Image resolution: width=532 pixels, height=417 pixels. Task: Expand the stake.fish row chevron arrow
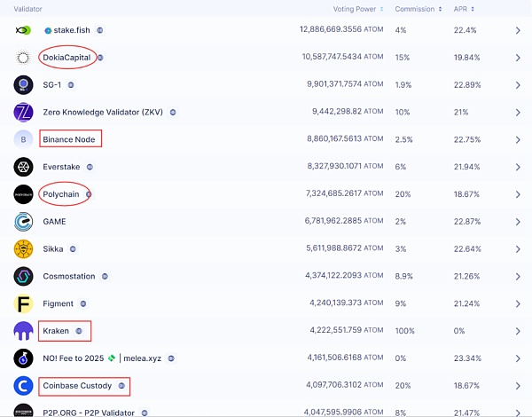point(518,30)
